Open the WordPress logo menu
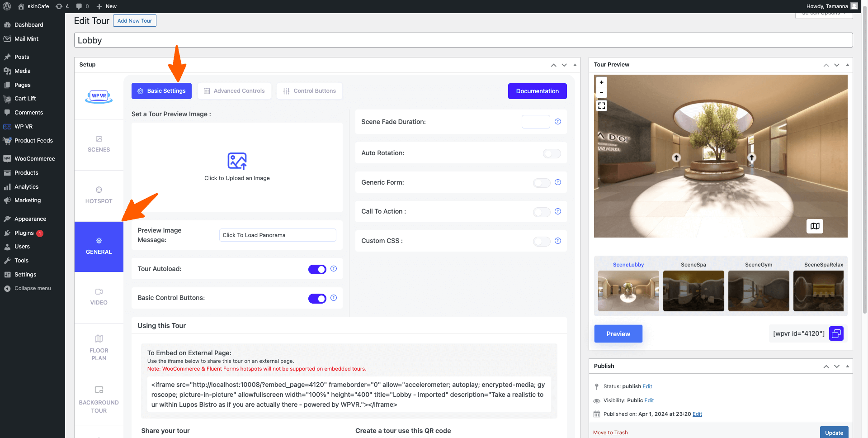This screenshot has width=868, height=438. point(7,6)
